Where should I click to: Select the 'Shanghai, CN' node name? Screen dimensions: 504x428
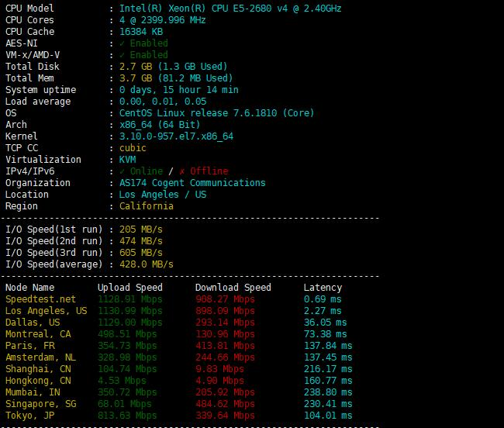pos(38,369)
